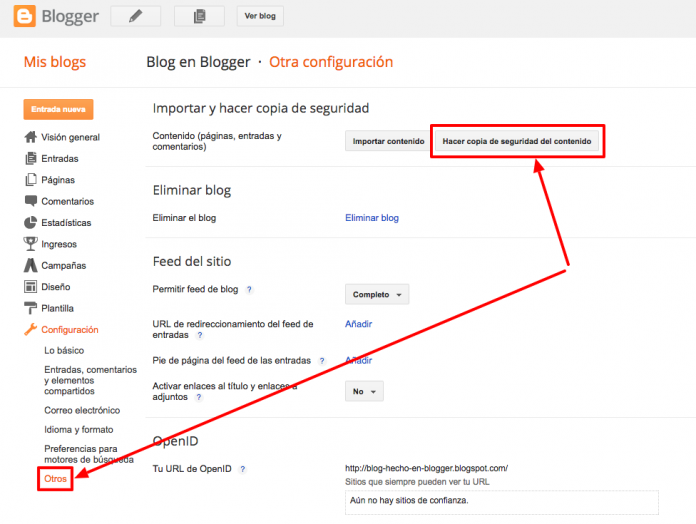Image resolution: width=696 pixels, height=524 pixels.
Task: Click the pencil new post button
Action: [135, 16]
